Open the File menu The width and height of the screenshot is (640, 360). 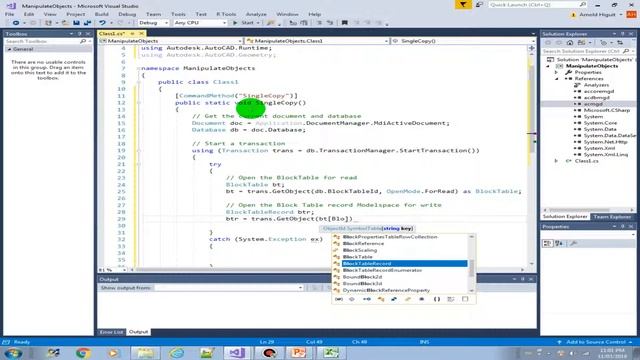click(x=9, y=14)
